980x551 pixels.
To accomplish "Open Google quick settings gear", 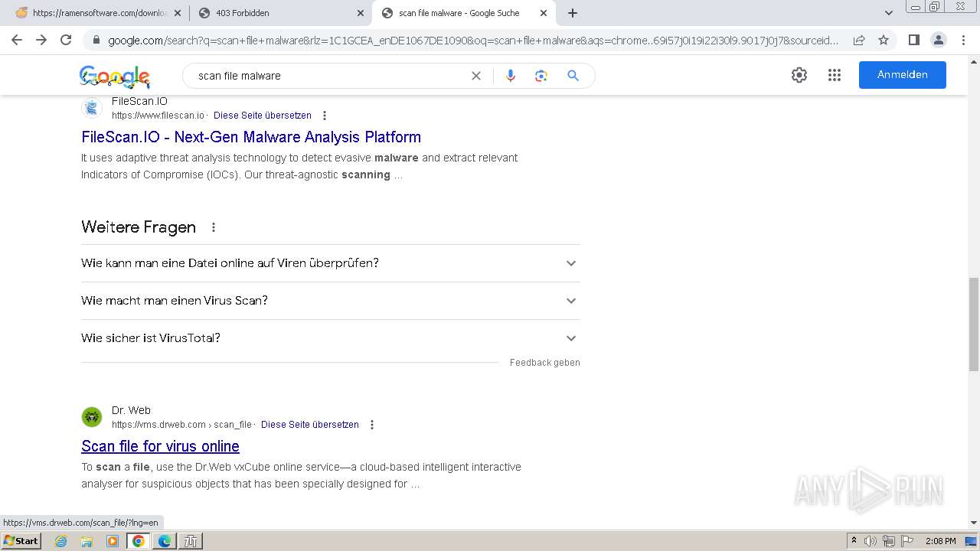I will click(x=799, y=75).
